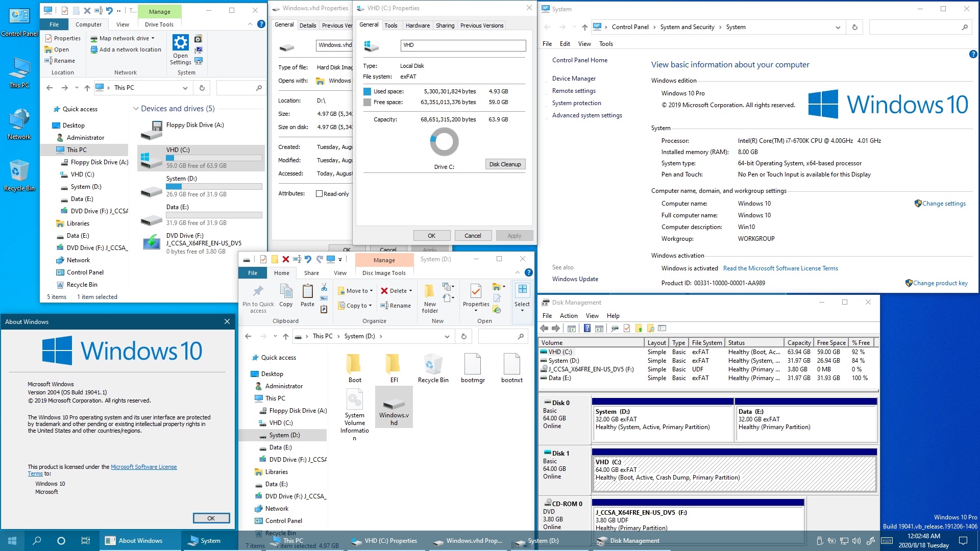The width and height of the screenshot is (980, 551).
Task: Open System window address bar dropdown
Action: pos(838,28)
